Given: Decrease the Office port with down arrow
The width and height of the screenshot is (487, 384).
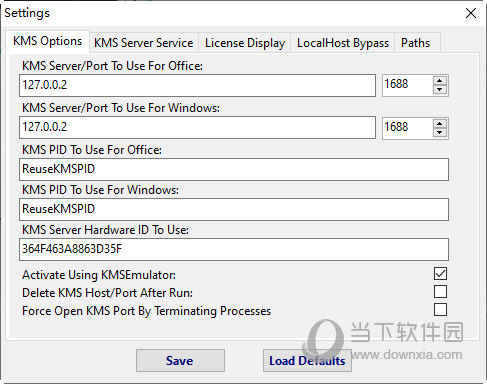Looking at the screenshot, I should [440, 90].
